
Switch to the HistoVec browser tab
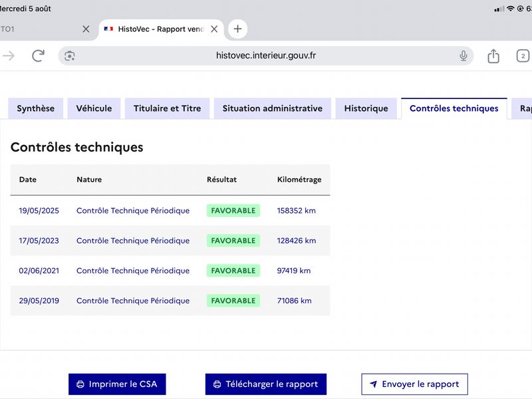point(161,29)
